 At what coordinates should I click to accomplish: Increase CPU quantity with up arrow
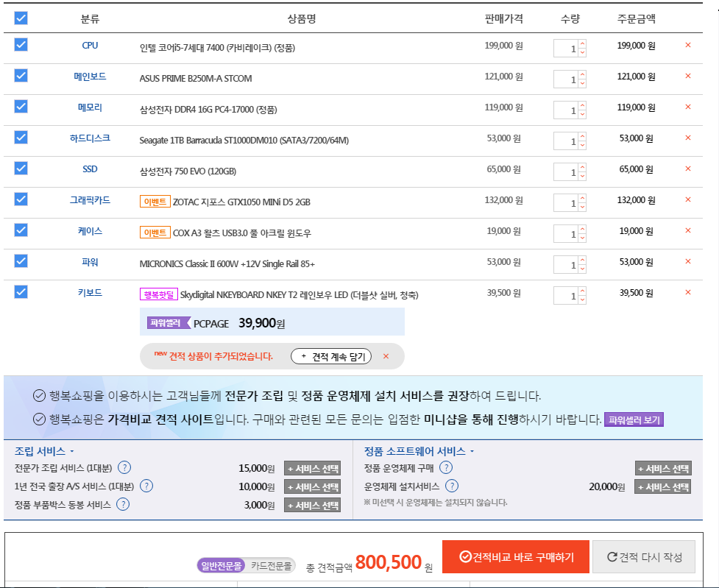point(582,44)
